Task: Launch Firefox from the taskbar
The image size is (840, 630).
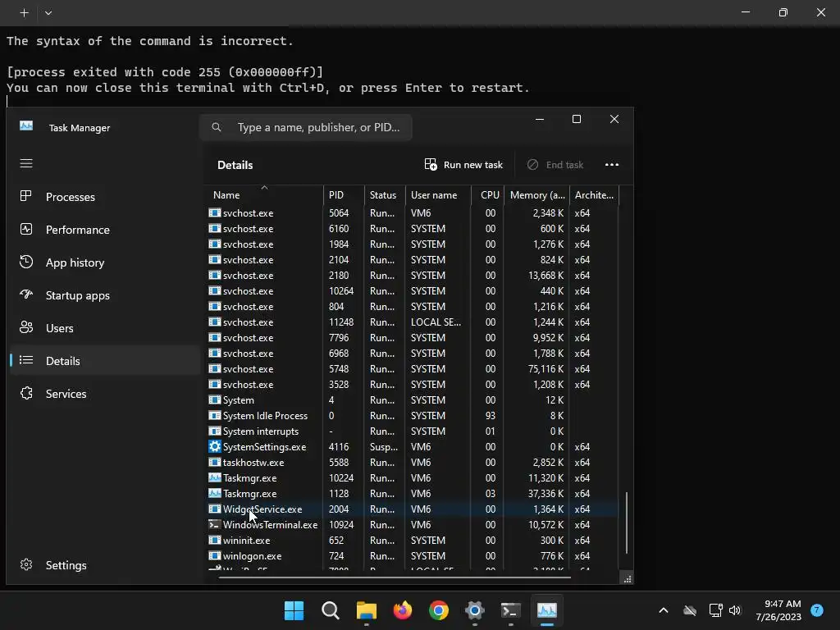Action: click(x=402, y=610)
